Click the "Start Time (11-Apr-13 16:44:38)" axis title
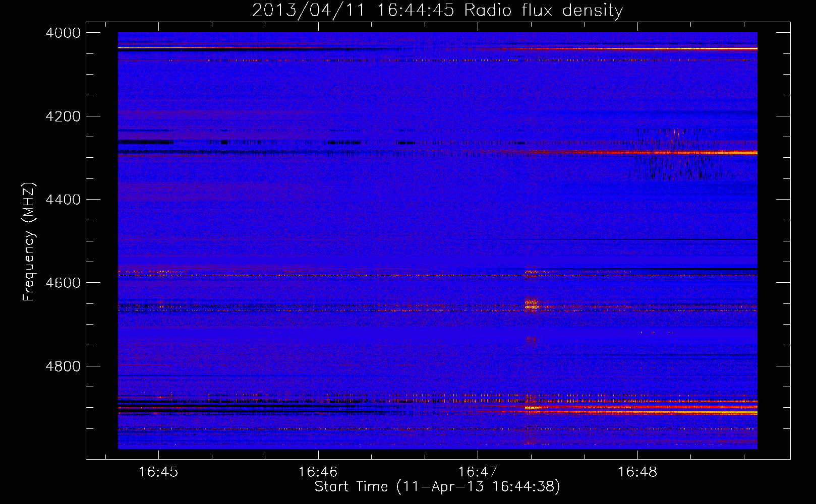Screen dimensions: 816x504 437,487
